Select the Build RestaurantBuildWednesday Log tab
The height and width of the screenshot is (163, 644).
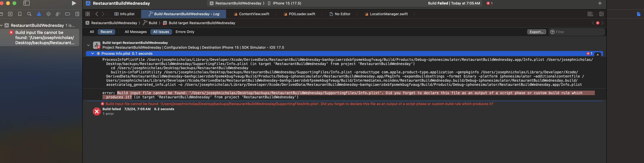click(184, 14)
